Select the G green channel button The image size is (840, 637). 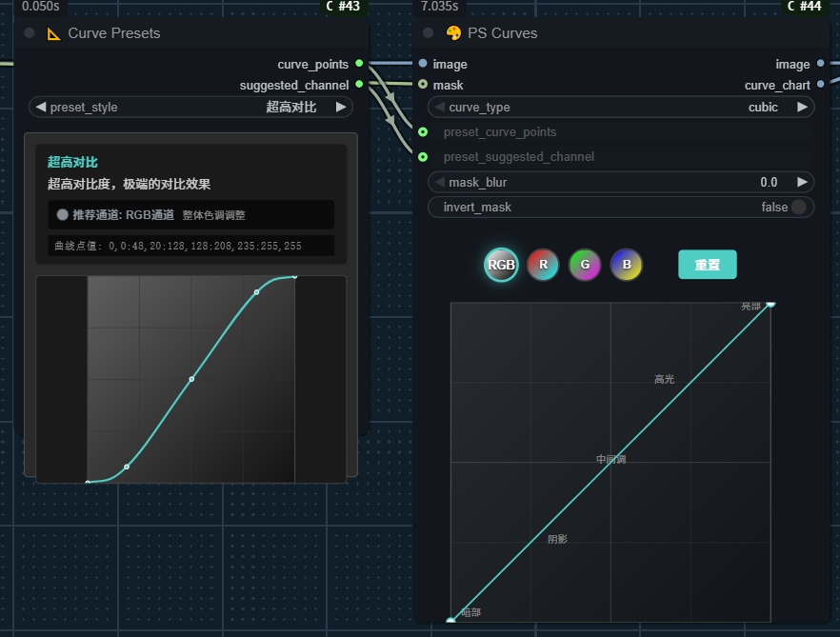(585, 265)
